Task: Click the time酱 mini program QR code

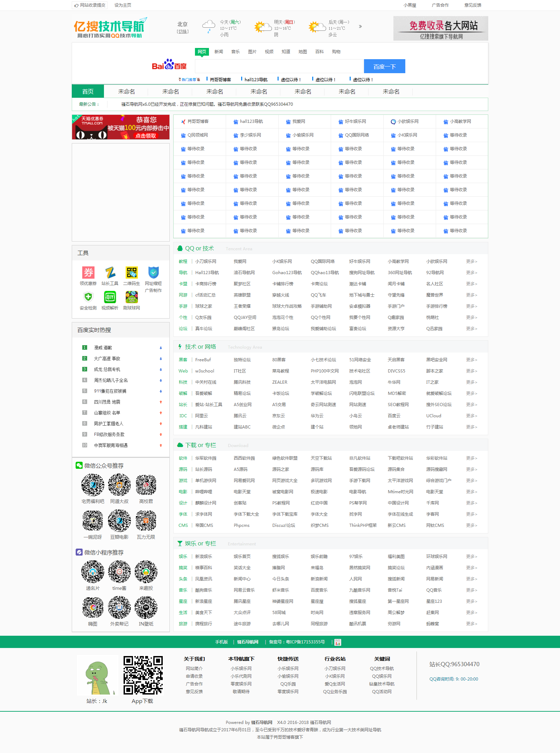Action: point(119,572)
